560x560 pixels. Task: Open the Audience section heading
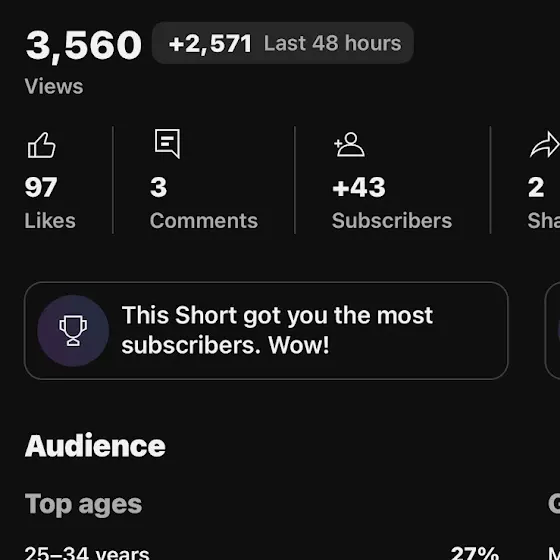[x=95, y=446]
